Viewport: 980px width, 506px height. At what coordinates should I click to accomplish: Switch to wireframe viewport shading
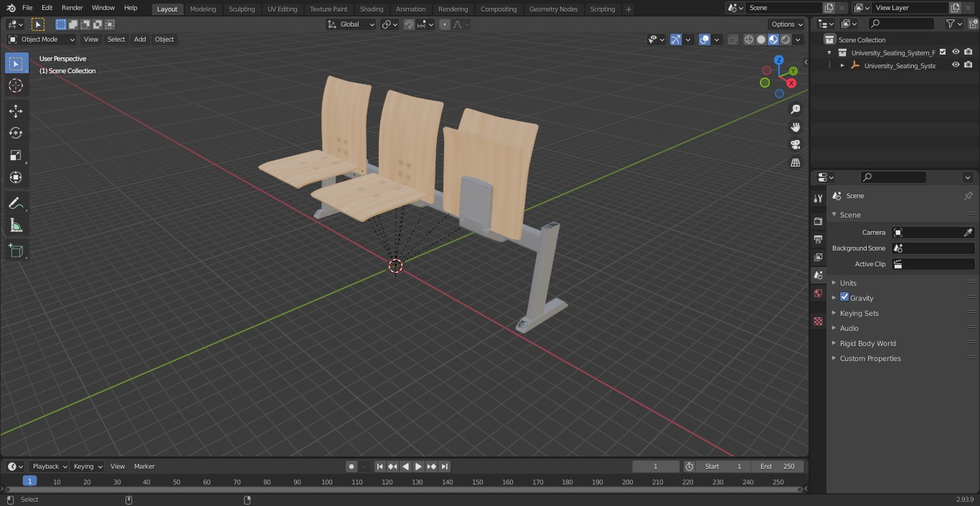point(748,39)
